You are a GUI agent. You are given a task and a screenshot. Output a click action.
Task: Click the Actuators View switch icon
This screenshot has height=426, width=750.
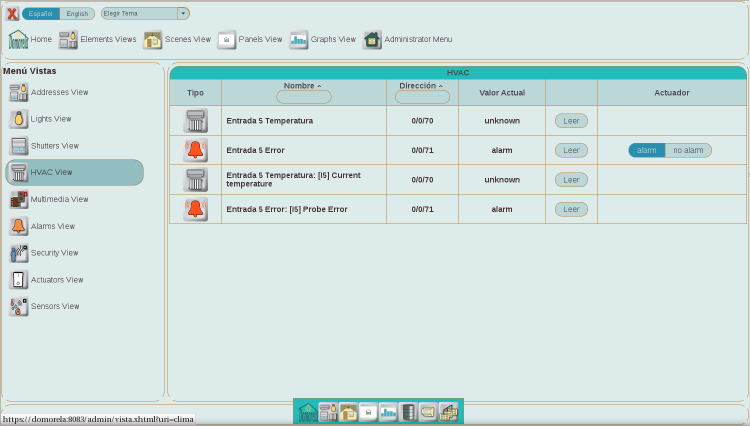pos(19,280)
